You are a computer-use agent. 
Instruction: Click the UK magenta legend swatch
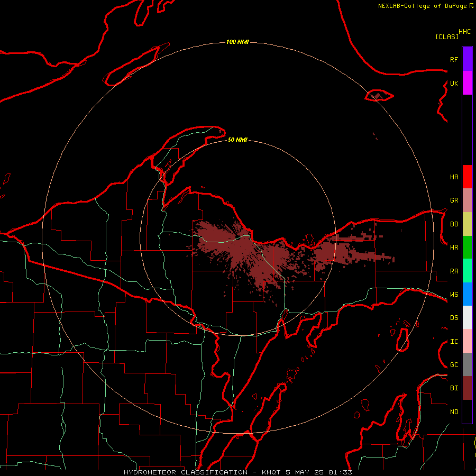[467, 83]
